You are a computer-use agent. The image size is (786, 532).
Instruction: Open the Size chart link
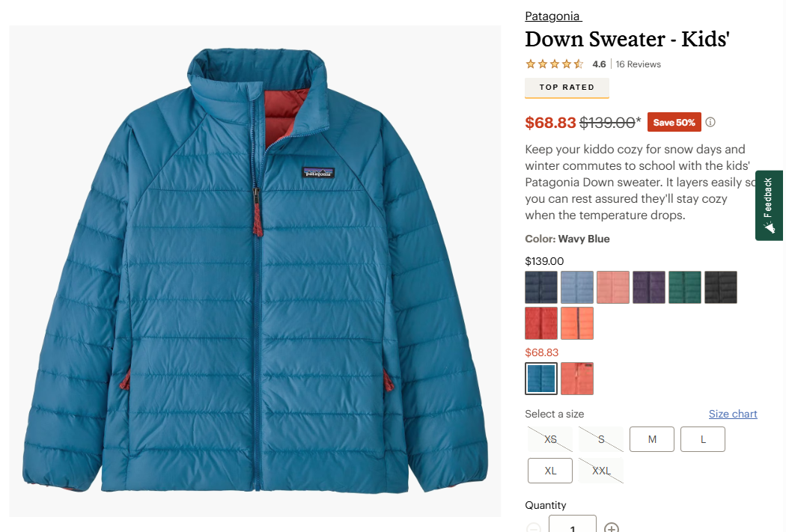point(733,414)
